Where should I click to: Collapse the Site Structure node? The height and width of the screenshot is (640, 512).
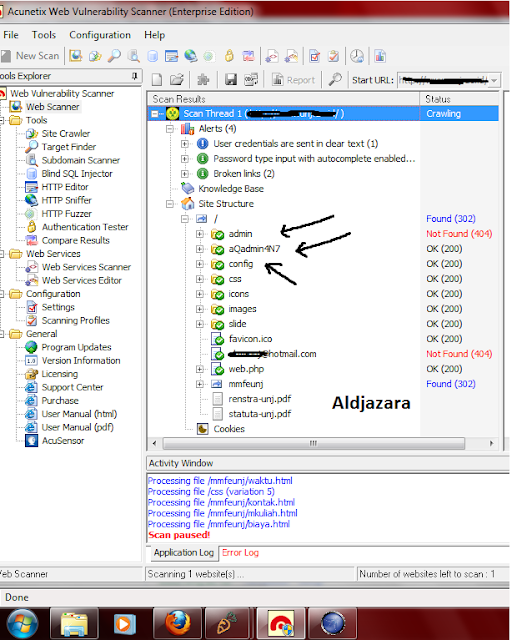click(169, 204)
